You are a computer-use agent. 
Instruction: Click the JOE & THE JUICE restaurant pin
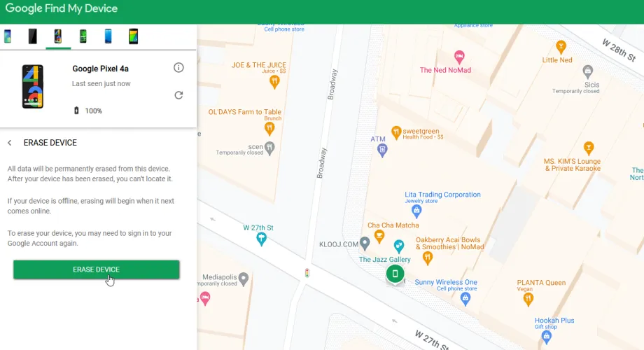[x=275, y=82]
